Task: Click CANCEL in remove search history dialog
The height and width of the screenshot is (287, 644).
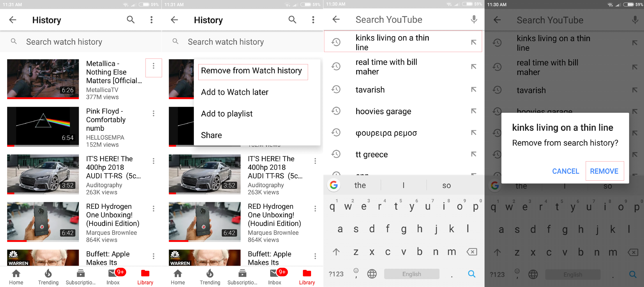Action: (x=566, y=171)
